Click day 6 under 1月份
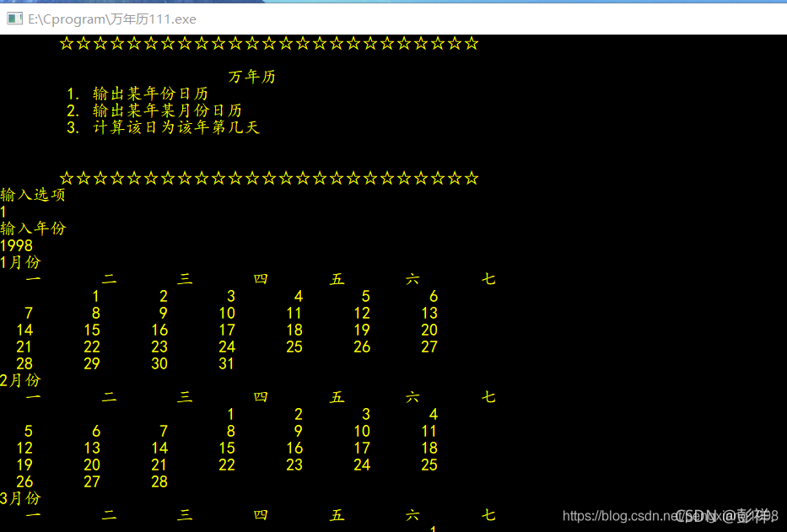 434,296
